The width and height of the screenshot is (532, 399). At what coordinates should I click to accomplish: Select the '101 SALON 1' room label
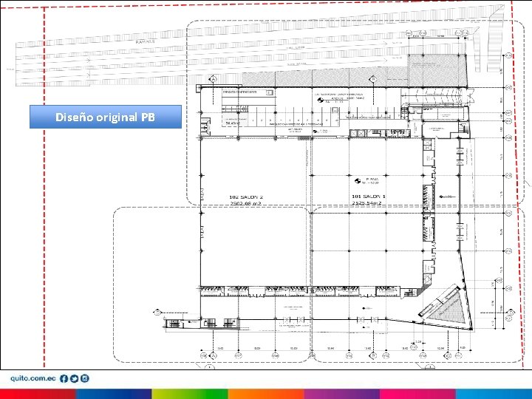[x=369, y=197]
